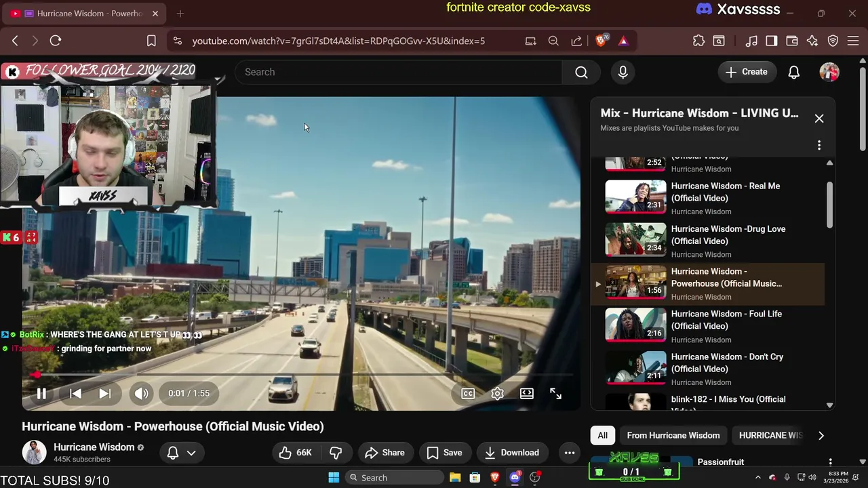The height and width of the screenshot is (488, 868).
Task: Show more filter chips with arrow
Action: pos(821,435)
